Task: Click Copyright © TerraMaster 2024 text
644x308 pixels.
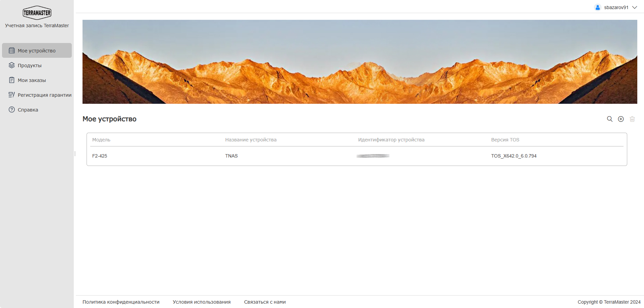Action: pos(609,302)
